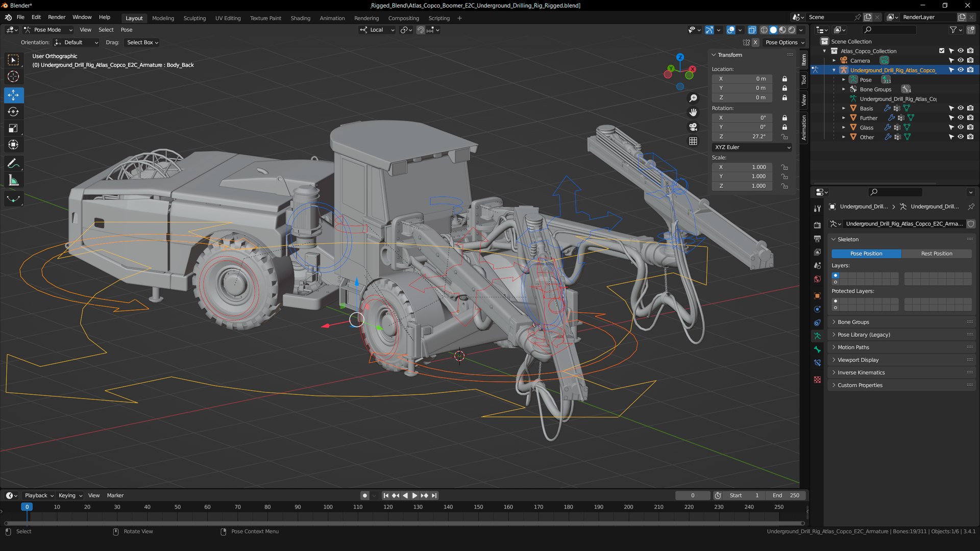This screenshot has width=980, height=551.
Task: Open Keying popover
Action: coord(70,495)
